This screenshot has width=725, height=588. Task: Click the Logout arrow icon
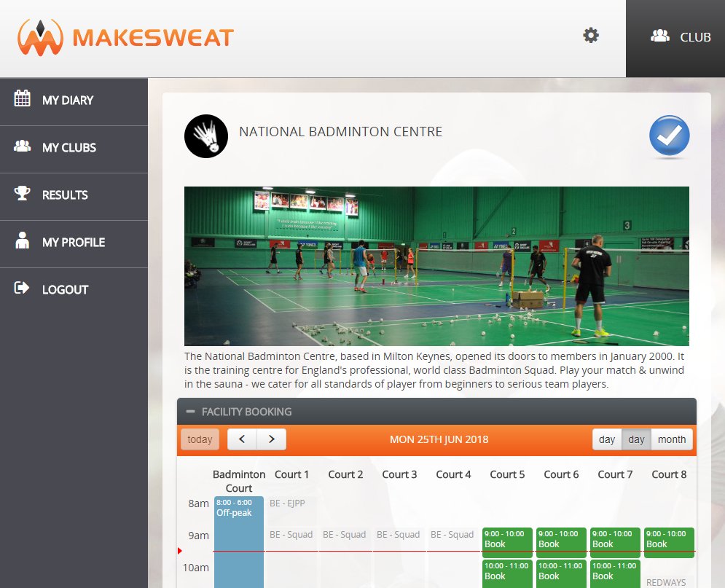22,288
